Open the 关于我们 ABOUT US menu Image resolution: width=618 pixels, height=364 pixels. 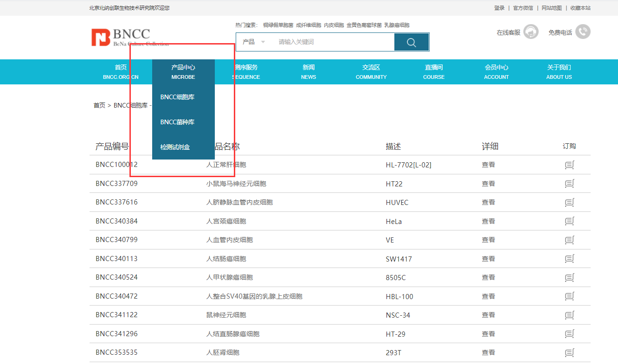pos(559,72)
